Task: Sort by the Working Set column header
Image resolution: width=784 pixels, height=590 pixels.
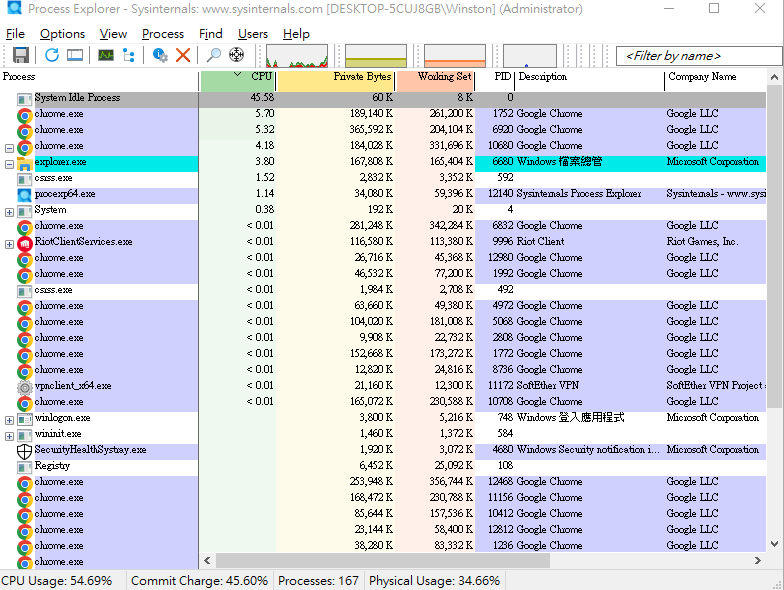Action: pos(434,80)
